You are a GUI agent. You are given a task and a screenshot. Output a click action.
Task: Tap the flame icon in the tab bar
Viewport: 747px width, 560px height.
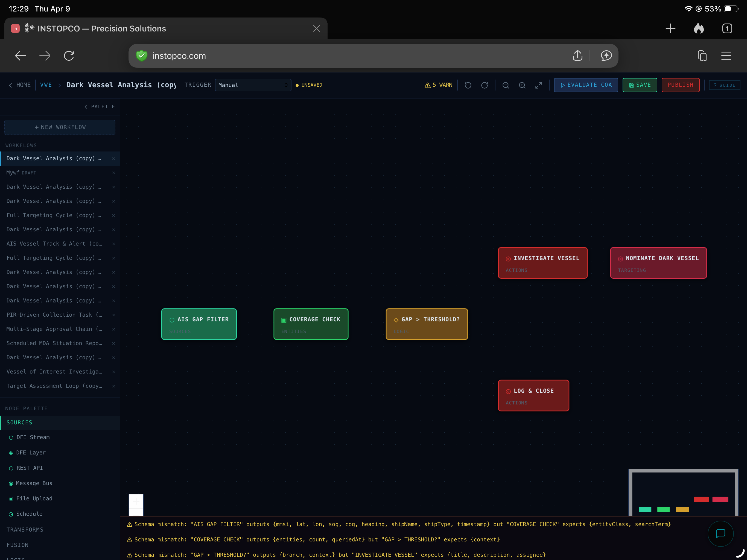point(699,28)
